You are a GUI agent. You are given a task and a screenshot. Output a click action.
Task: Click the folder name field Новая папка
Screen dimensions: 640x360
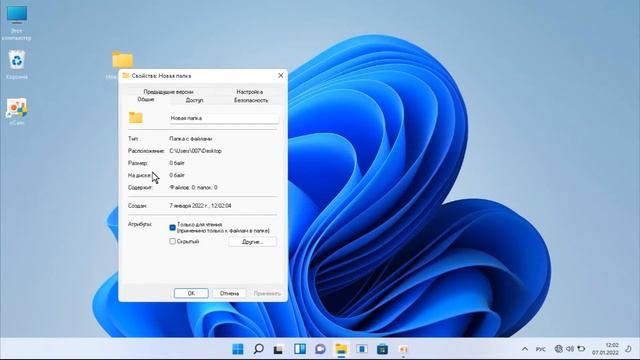coord(224,118)
